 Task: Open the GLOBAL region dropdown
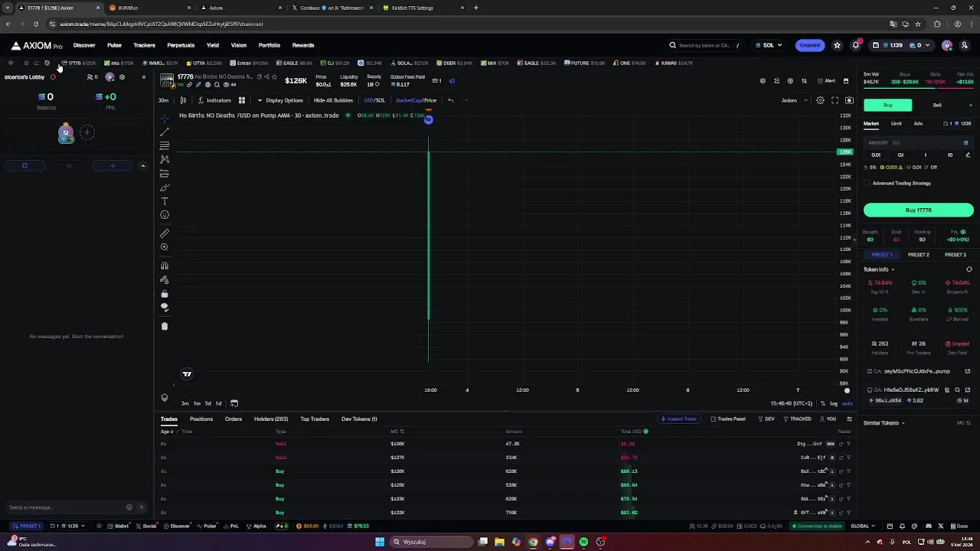862,526
